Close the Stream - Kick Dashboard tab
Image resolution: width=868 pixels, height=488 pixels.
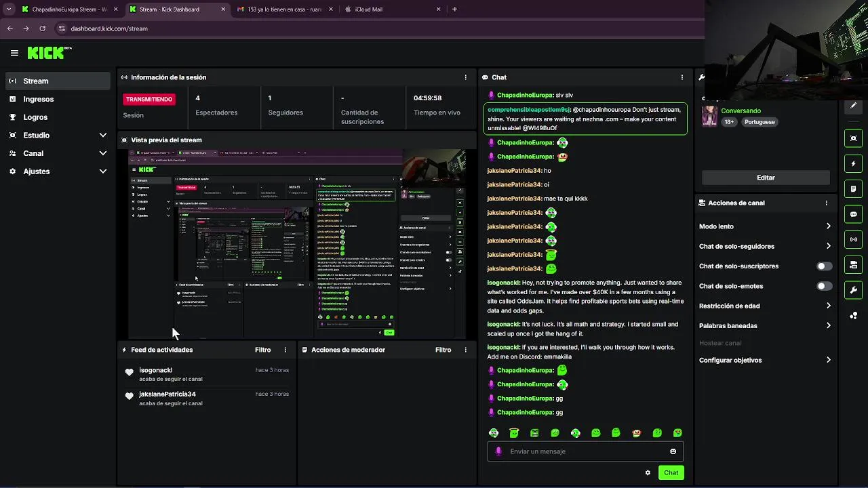point(224,9)
